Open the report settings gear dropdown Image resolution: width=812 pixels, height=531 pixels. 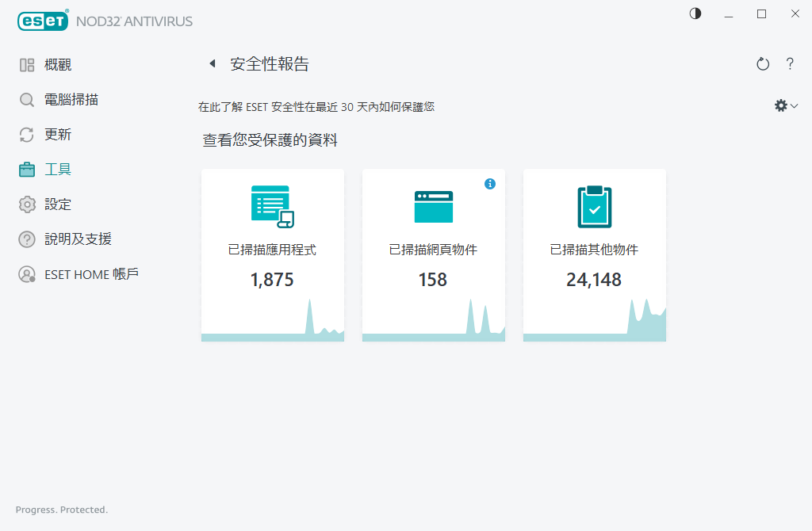click(785, 105)
